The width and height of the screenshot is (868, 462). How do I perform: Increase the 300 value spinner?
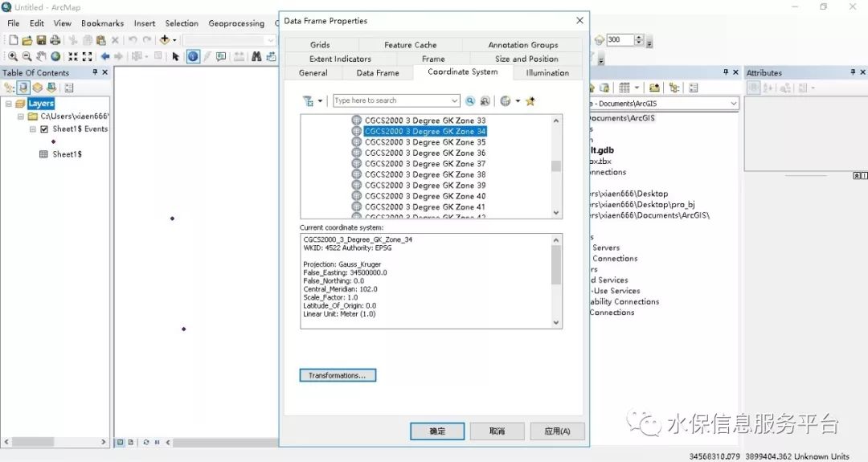point(639,37)
